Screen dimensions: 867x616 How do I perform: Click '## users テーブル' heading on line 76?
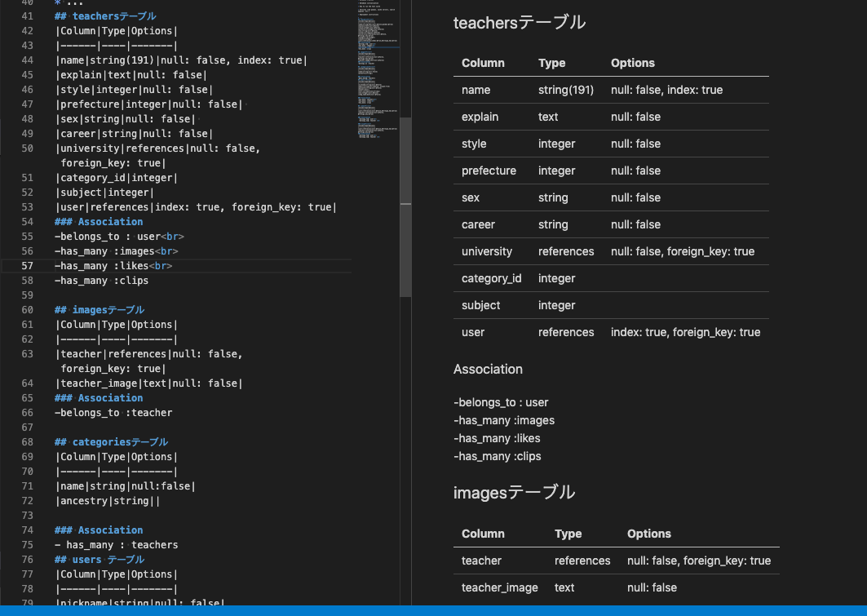point(100,560)
